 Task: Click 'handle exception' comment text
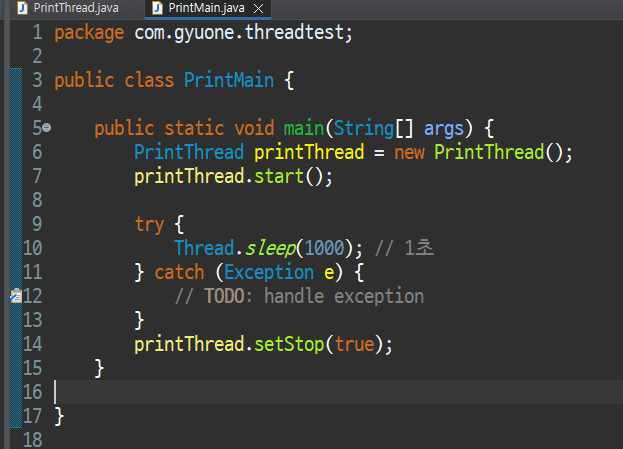click(x=344, y=297)
